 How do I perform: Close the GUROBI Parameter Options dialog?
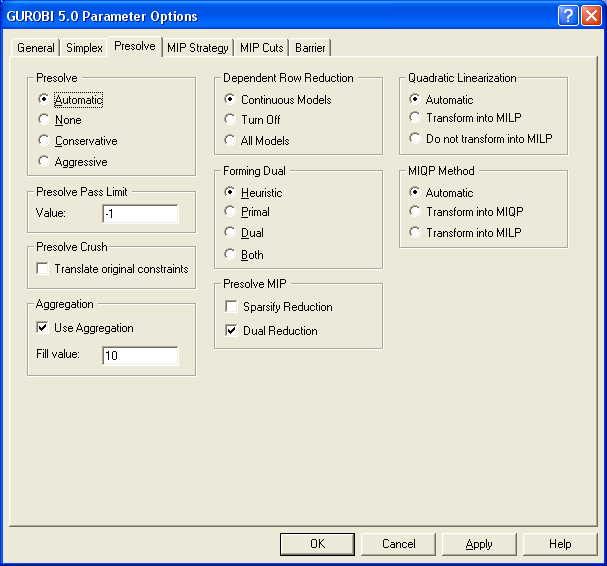tap(591, 16)
